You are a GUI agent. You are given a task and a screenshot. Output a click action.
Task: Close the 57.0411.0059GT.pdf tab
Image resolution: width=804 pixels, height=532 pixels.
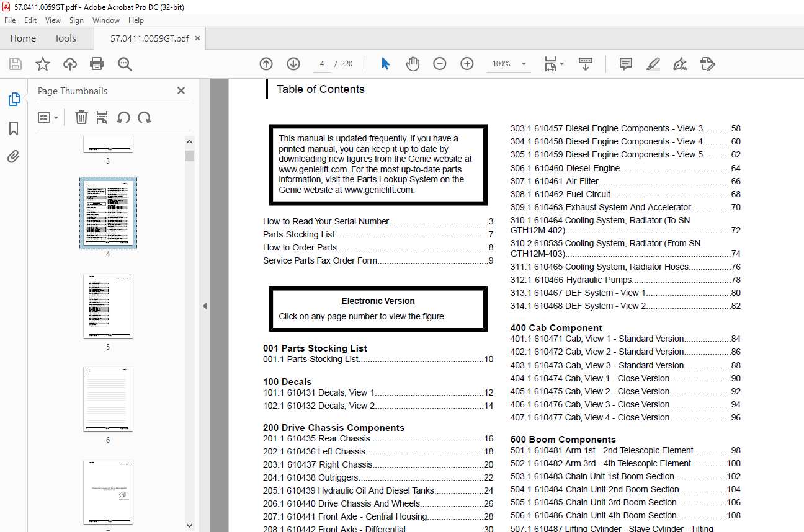[x=198, y=38]
